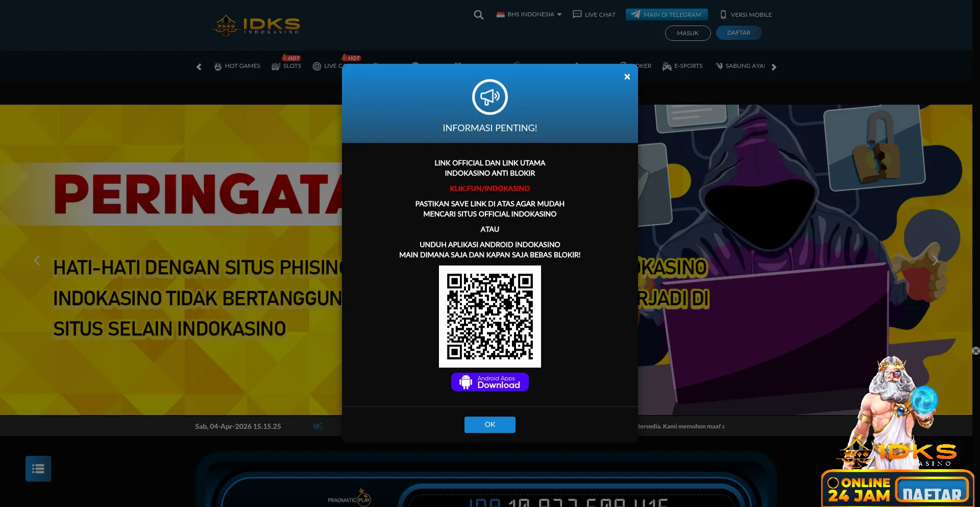The image size is (980, 507).
Task: Click the QR code image
Action: click(x=489, y=317)
